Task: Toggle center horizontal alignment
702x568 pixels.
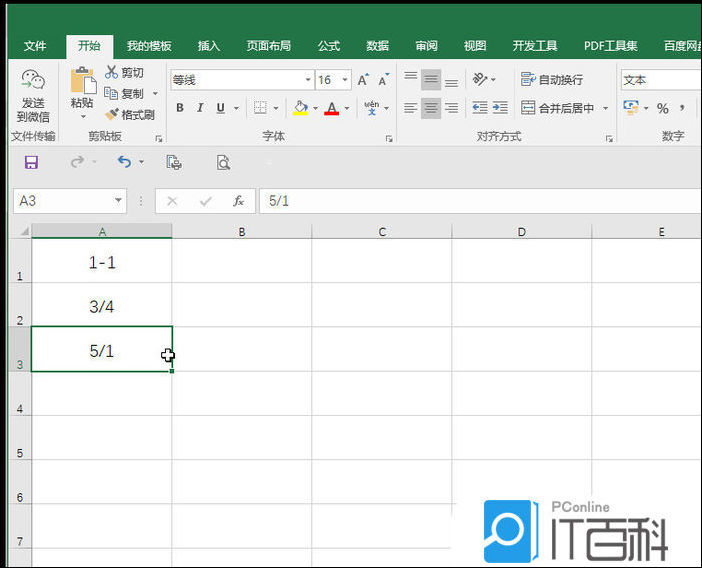Action: coord(431,108)
